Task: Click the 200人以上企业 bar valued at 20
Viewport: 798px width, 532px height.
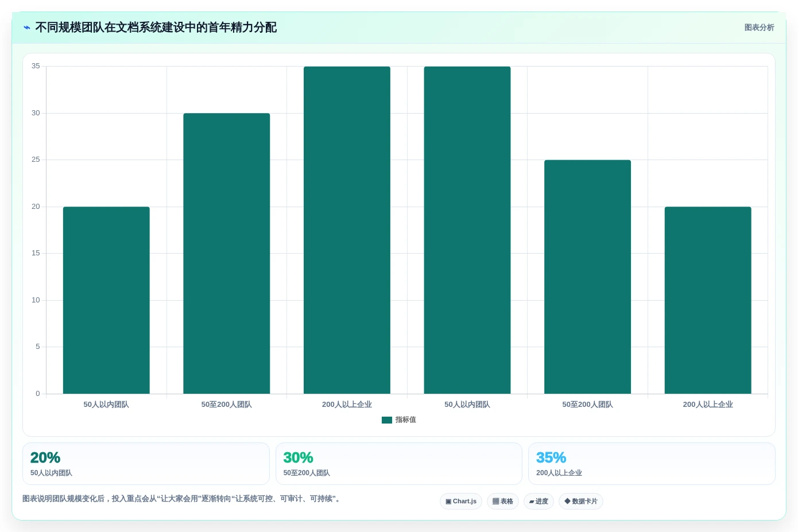Action: (x=708, y=300)
